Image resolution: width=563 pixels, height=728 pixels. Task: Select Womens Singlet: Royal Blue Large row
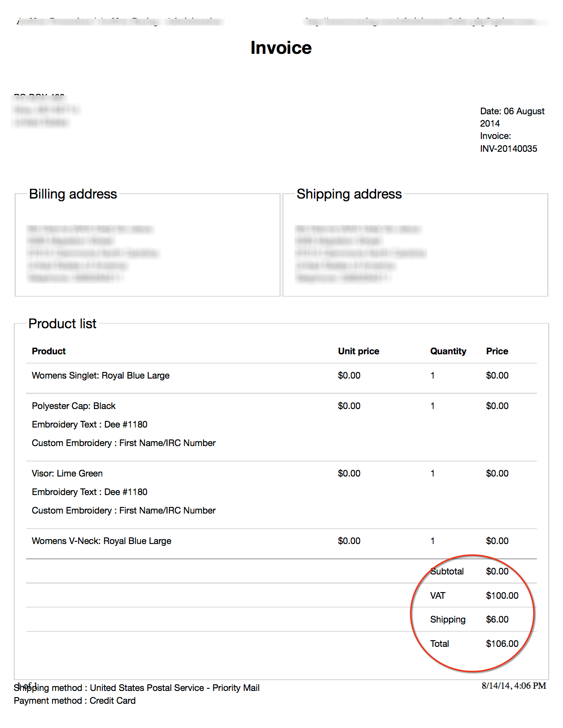pyautogui.click(x=101, y=375)
